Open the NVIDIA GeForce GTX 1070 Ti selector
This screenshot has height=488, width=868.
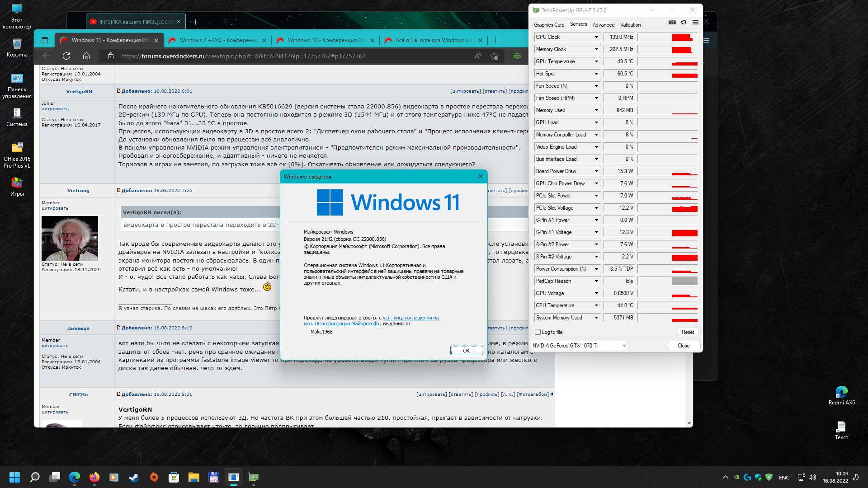(579, 346)
